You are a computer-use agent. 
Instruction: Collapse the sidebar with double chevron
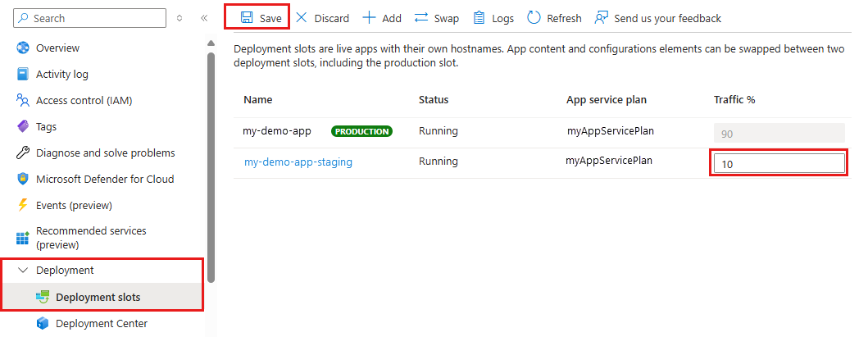(x=204, y=18)
